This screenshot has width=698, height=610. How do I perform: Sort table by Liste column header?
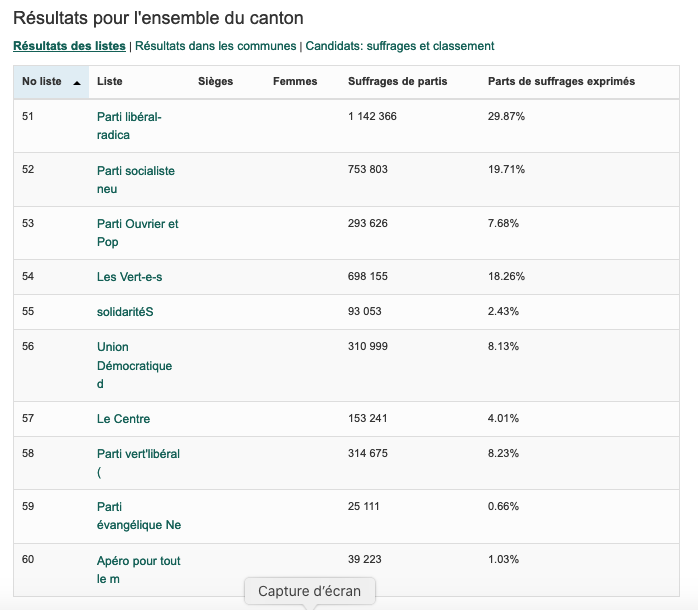click(110, 81)
